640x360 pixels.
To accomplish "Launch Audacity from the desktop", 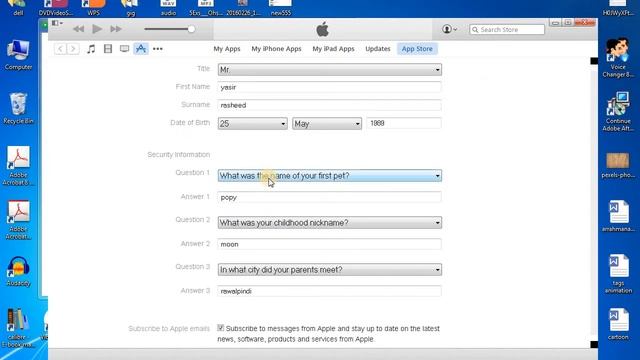I will tap(18, 271).
